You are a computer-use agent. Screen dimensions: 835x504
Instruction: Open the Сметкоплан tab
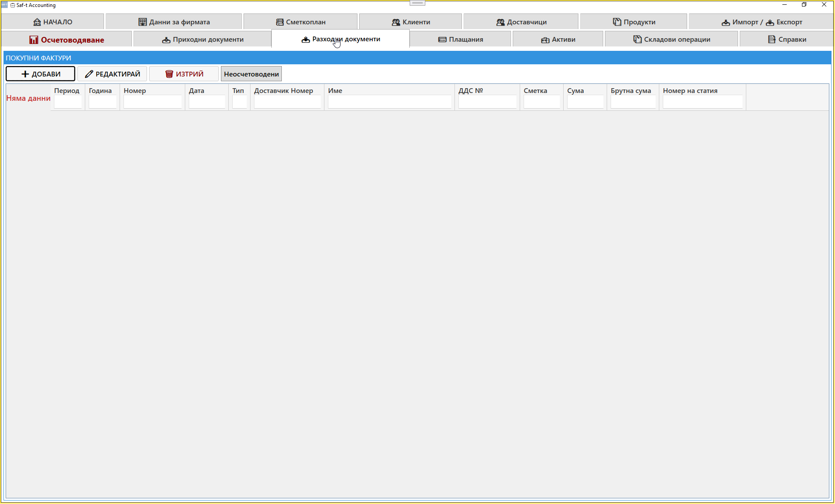tap(301, 22)
